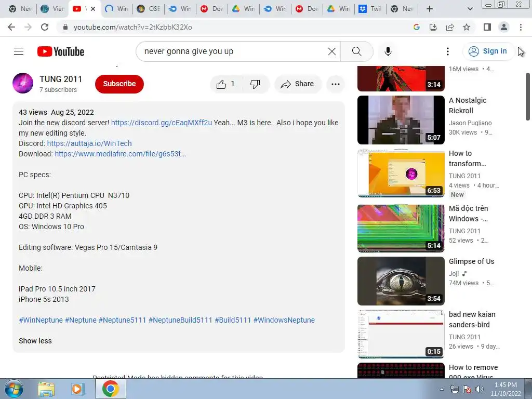Open A Nostalgic Rickroll title
Image resolution: width=532 pixels, height=399 pixels.
pyautogui.click(x=468, y=105)
